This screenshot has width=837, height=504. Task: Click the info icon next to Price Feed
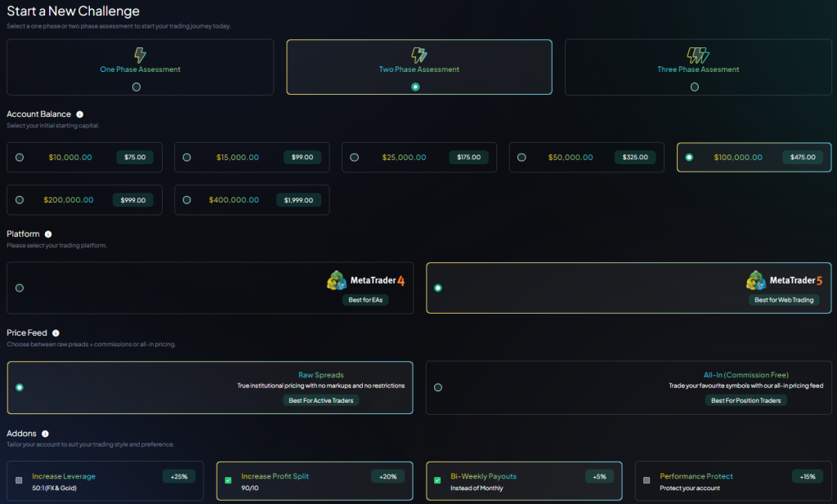tap(56, 333)
